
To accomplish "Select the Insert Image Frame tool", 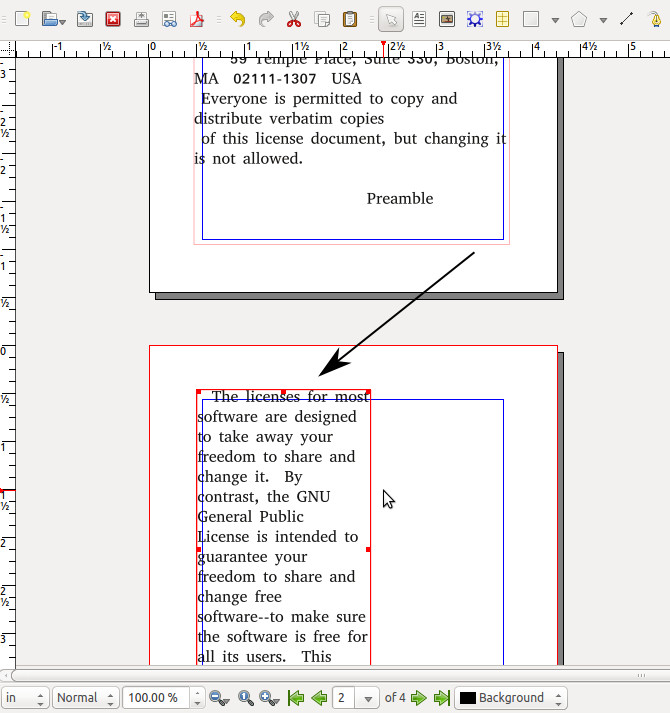I will pyautogui.click(x=447, y=19).
